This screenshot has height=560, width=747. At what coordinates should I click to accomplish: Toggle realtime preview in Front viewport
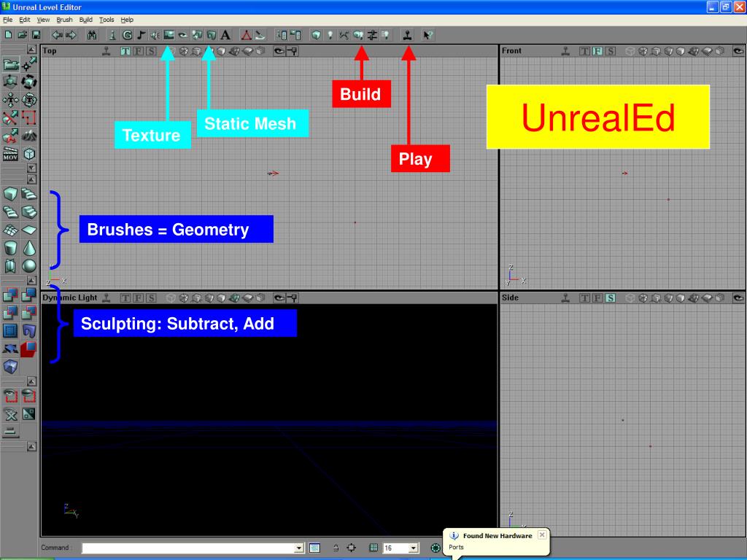[565, 51]
